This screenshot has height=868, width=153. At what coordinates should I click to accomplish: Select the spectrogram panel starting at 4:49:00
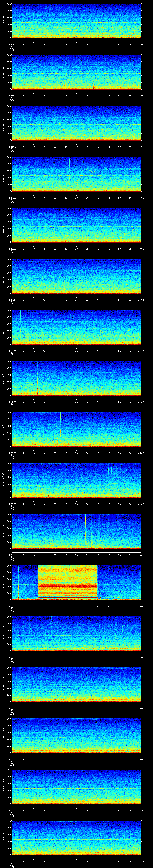[76, 277]
